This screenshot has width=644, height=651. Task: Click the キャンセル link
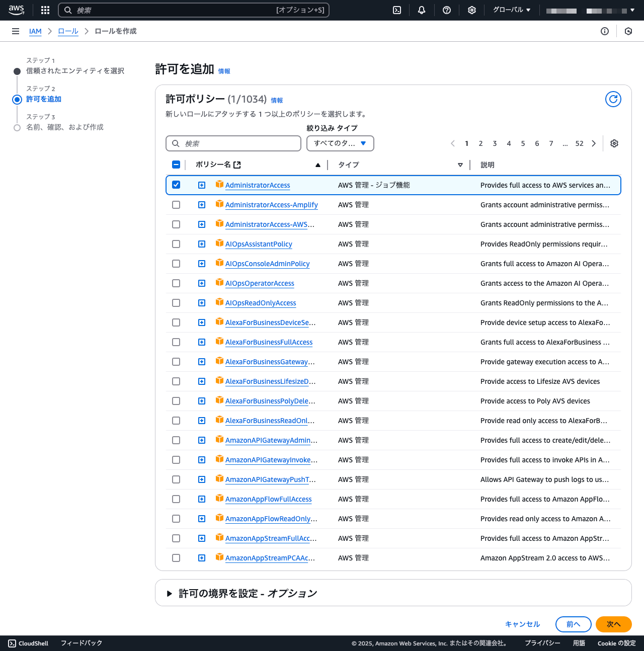(522, 624)
